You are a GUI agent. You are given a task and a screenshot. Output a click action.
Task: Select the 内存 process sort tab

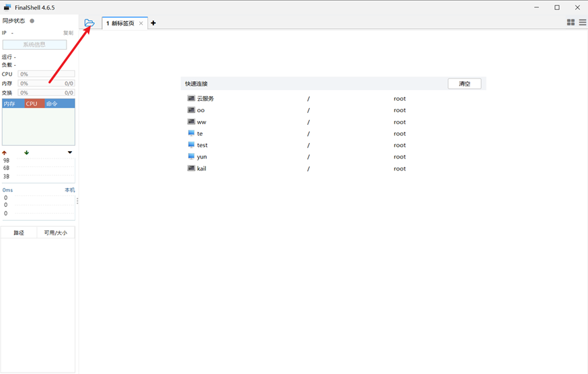(10, 104)
